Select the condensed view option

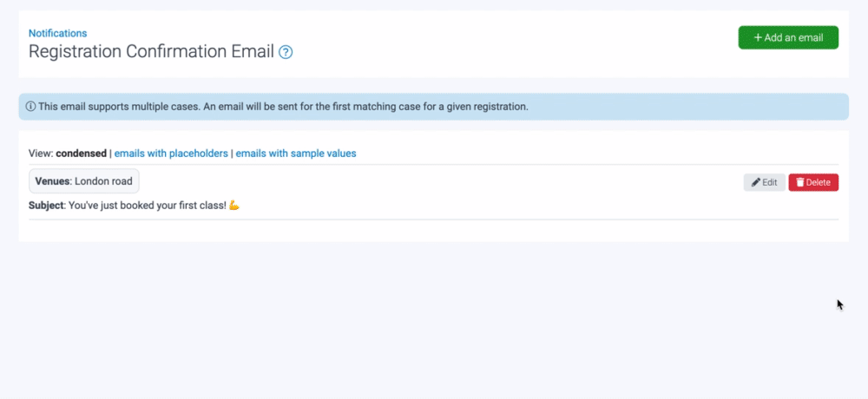tap(81, 154)
